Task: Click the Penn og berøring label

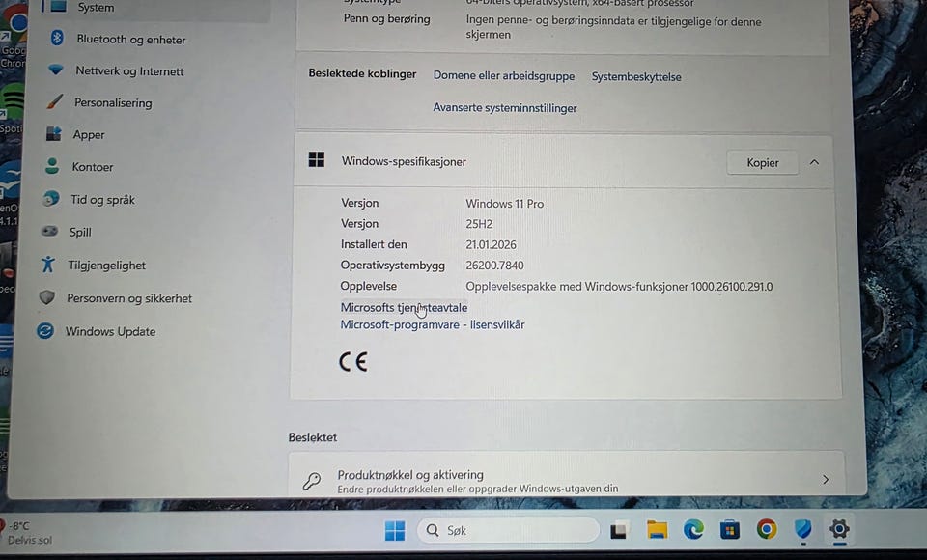Action: 386,19
